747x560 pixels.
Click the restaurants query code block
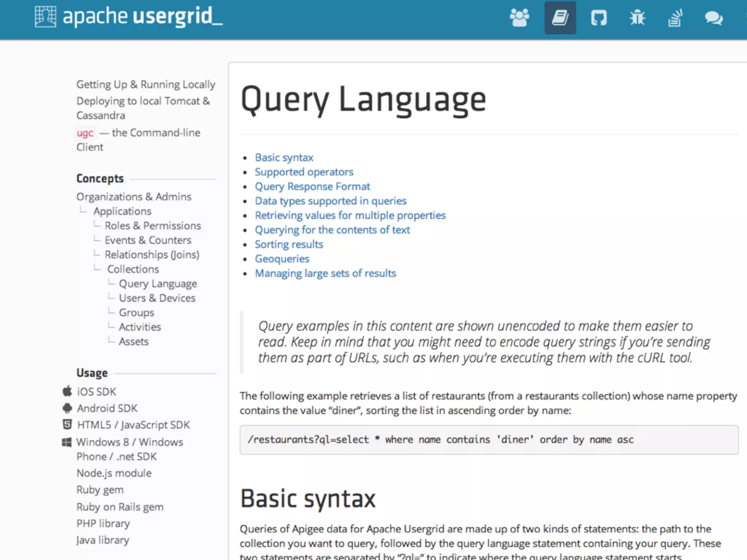pos(489,440)
